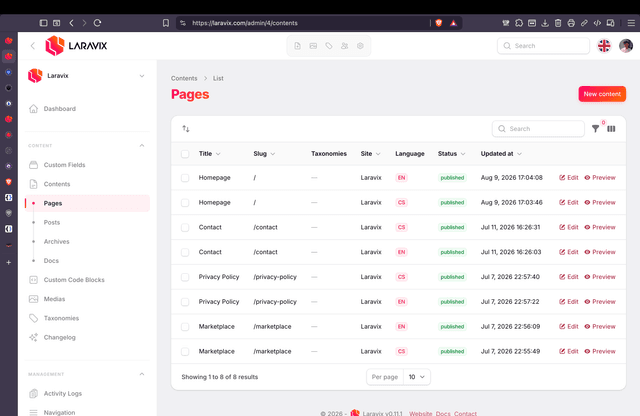Click the Laravix logo in header
Viewport: 640px width, 416px height.
[76, 45]
